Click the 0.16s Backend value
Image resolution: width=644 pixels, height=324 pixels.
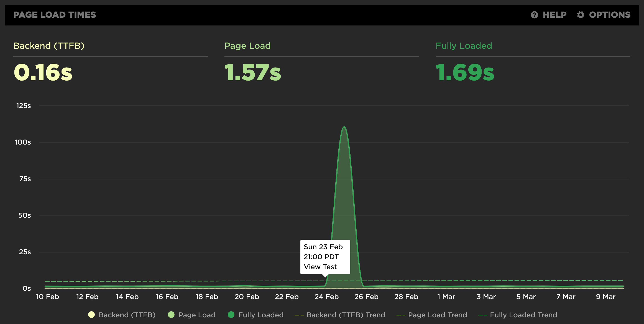point(43,73)
